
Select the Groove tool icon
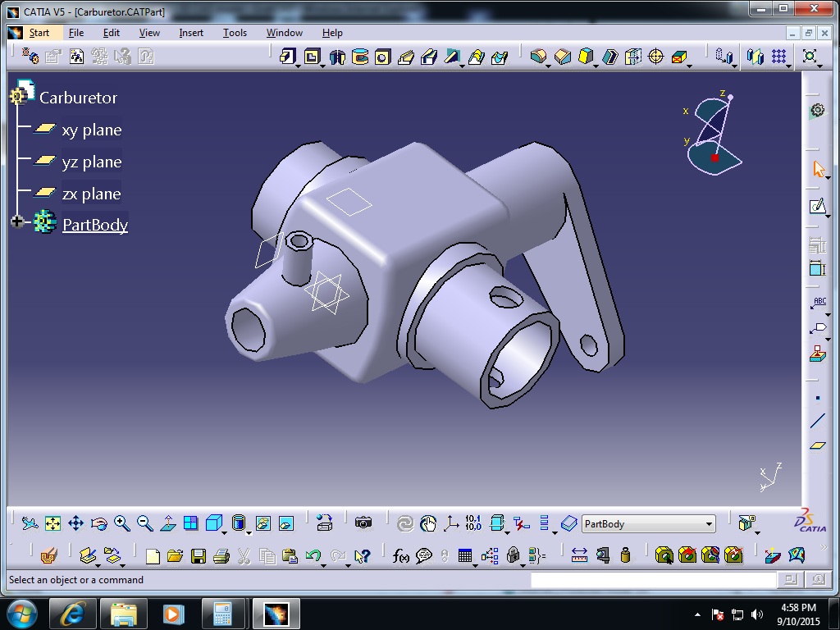pos(360,57)
